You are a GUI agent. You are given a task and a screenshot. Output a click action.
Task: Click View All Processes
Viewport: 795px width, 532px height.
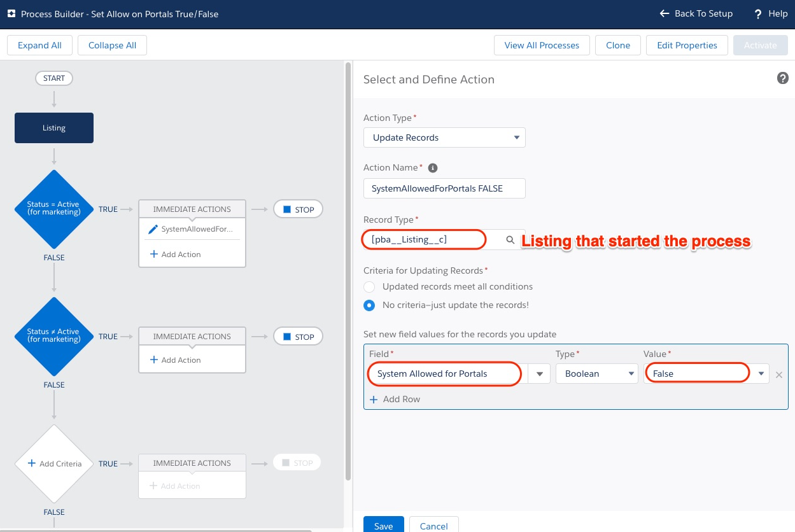coord(542,45)
